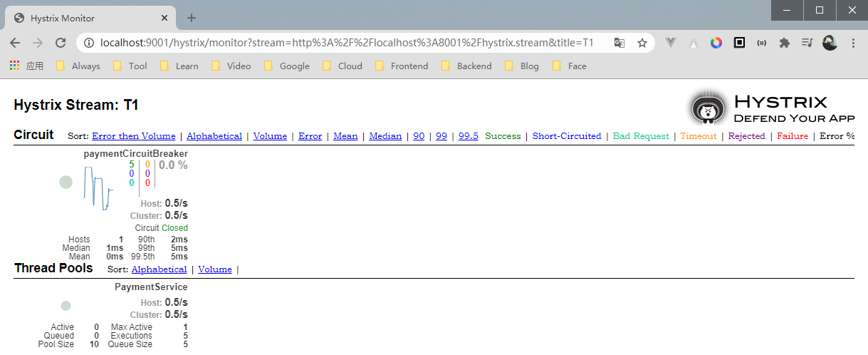Open a new browser tab
Image resolution: width=868 pixels, height=355 pixels.
point(191,18)
